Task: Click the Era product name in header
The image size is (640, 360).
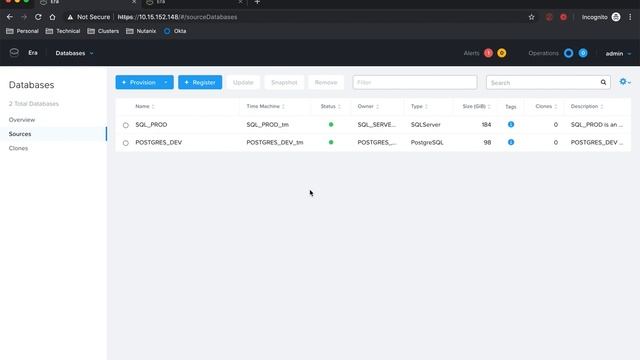Action: tap(33, 53)
